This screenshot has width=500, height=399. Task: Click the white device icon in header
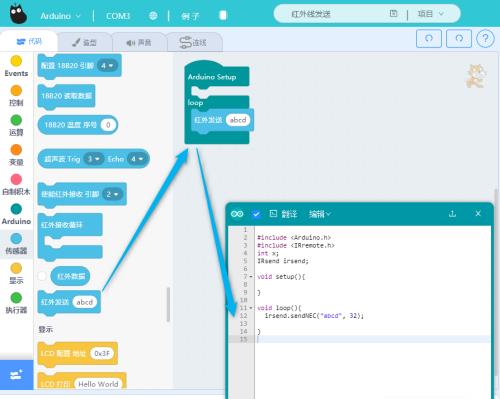click(x=223, y=15)
